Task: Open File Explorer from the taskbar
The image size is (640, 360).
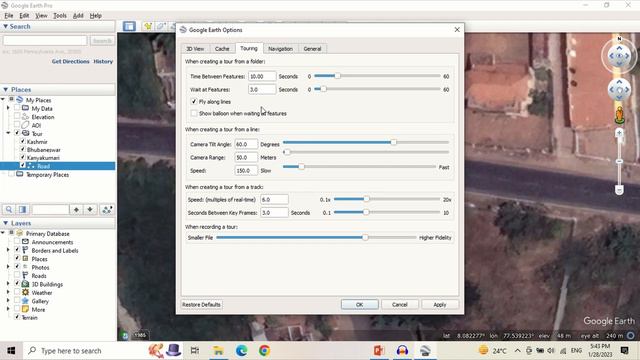Action: 218,351
